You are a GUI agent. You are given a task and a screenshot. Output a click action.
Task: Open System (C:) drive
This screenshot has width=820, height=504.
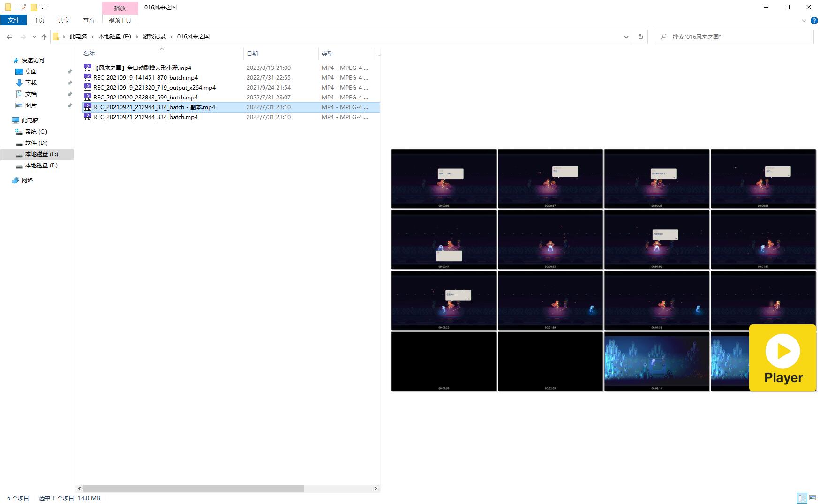(x=36, y=132)
